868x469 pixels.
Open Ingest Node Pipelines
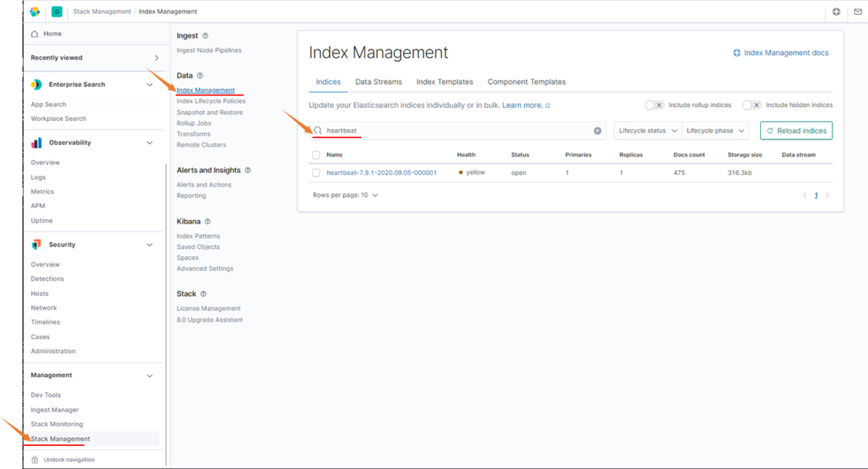tap(209, 51)
